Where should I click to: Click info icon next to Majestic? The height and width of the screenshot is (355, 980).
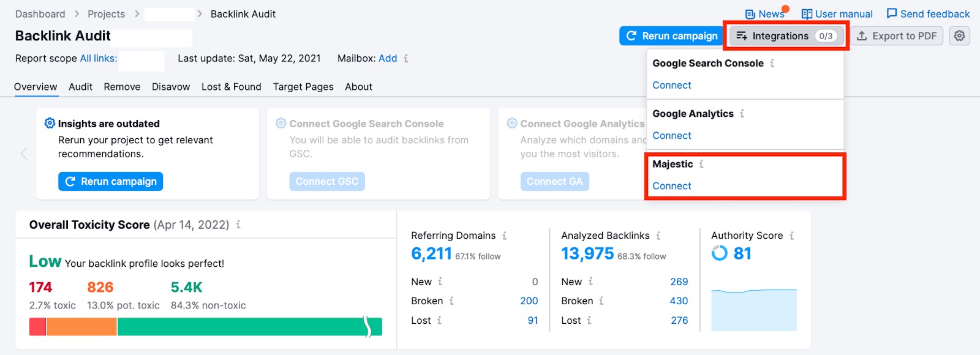pos(701,164)
